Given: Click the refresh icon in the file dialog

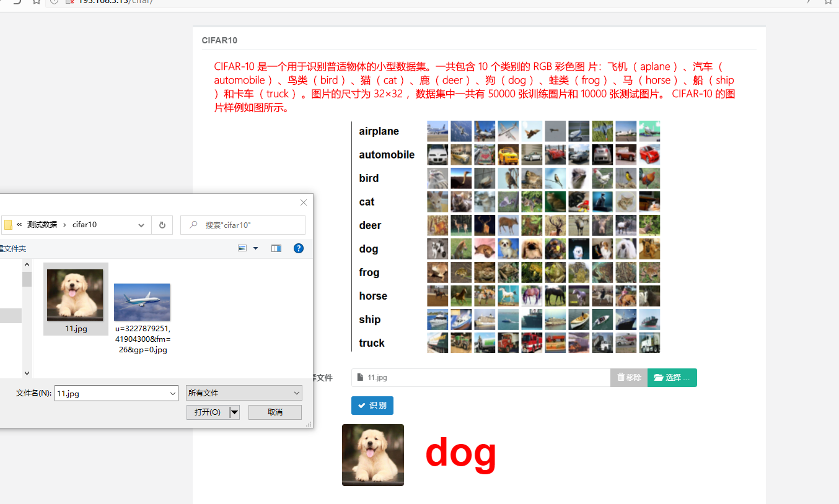Looking at the screenshot, I should coord(162,225).
